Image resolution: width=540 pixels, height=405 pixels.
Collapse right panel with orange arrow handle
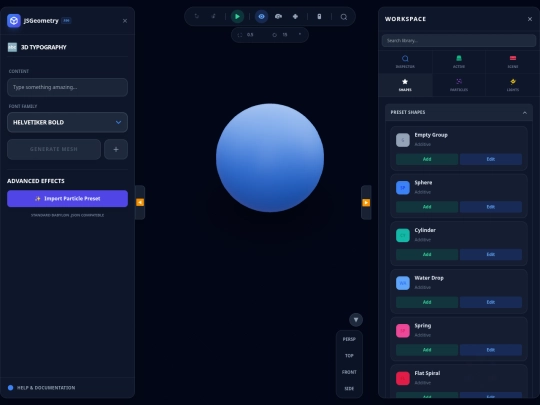pos(366,202)
